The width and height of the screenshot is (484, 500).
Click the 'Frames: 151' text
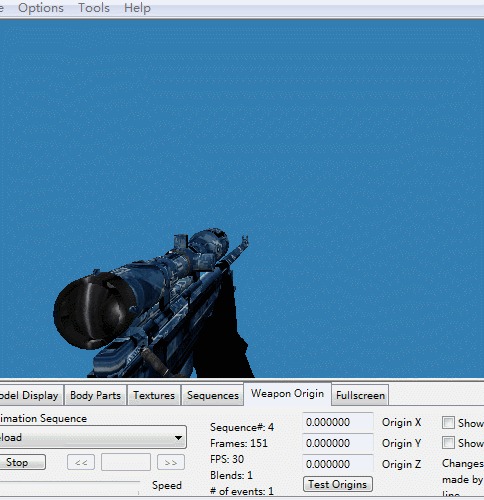coord(239,443)
